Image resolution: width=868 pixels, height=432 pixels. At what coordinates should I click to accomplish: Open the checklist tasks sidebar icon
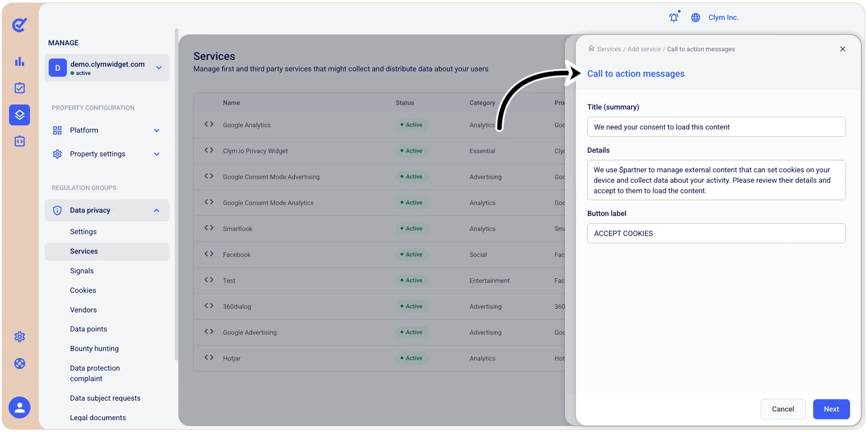pos(19,88)
